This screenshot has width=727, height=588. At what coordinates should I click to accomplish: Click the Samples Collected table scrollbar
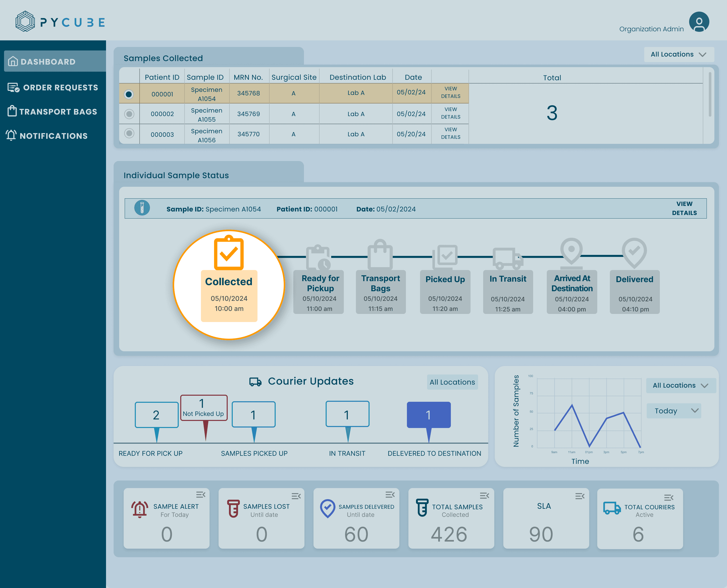pos(710,94)
